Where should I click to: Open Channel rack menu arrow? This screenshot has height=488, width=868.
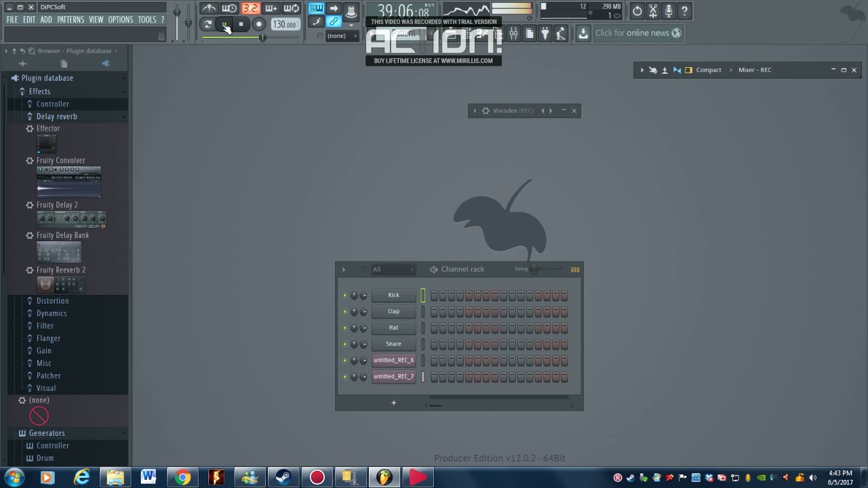pyautogui.click(x=344, y=270)
